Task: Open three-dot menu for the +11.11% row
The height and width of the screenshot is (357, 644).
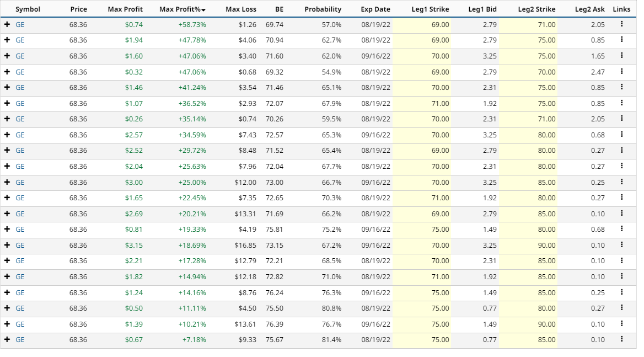Action: pos(621,308)
